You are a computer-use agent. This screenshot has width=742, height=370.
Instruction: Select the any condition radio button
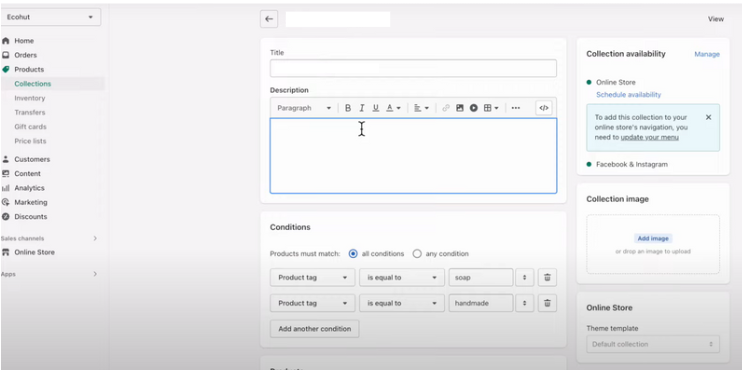pyautogui.click(x=416, y=254)
